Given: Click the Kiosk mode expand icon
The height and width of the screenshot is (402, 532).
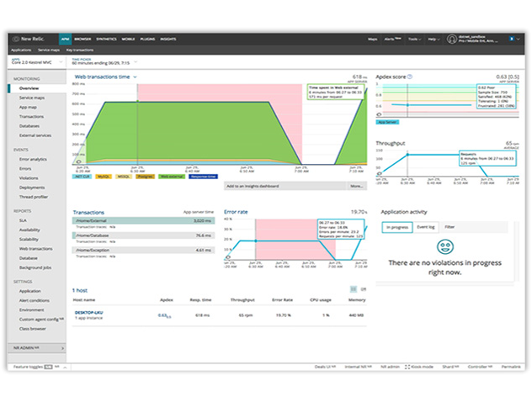Looking at the screenshot, I should click(x=407, y=367).
